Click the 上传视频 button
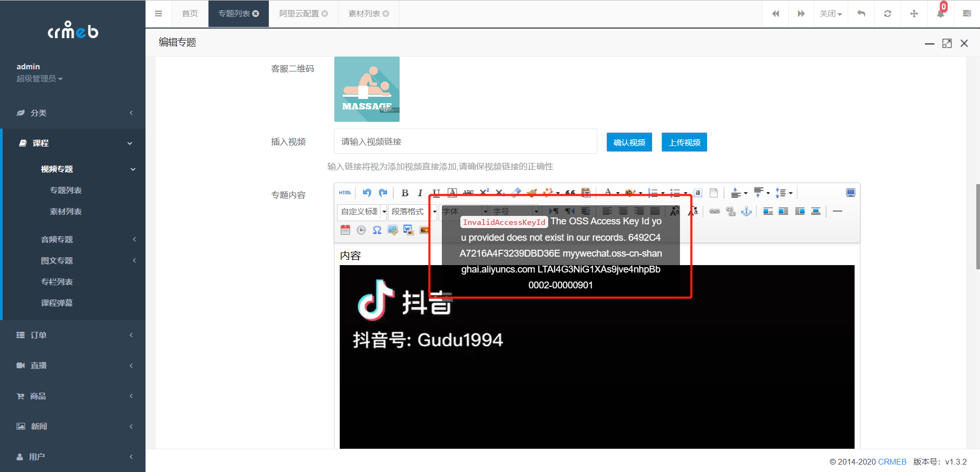Screen dimensions: 980x472 coord(684,142)
